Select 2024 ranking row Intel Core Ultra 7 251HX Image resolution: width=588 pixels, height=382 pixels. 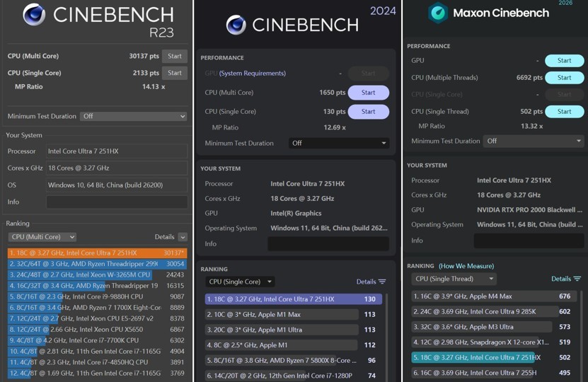pos(294,299)
